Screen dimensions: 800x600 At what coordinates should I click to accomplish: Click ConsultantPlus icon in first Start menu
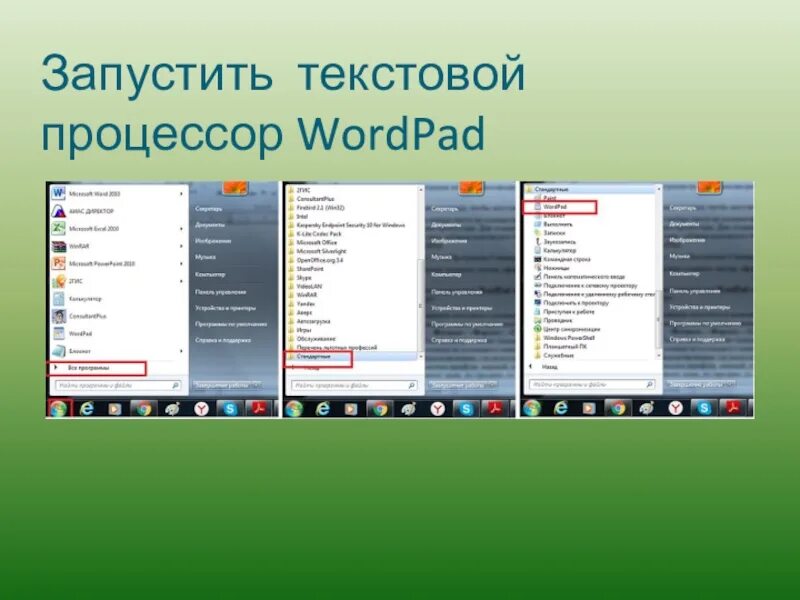click(59, 316)
